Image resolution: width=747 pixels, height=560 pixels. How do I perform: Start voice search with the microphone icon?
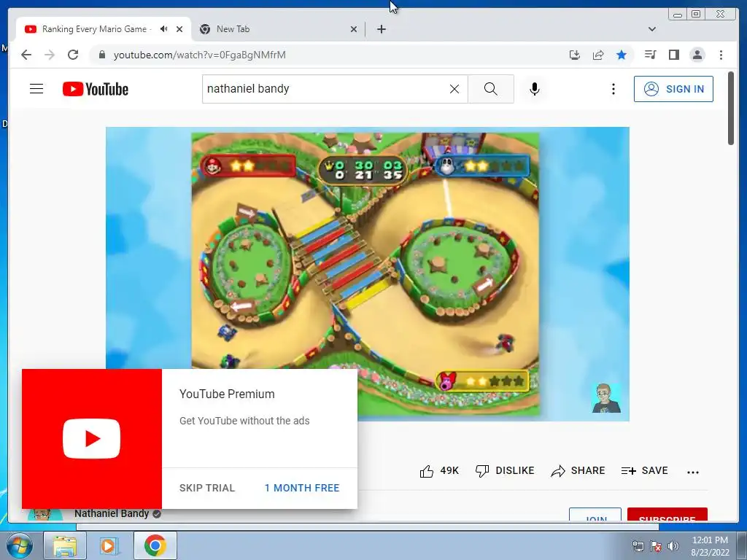tap(535, 89)
